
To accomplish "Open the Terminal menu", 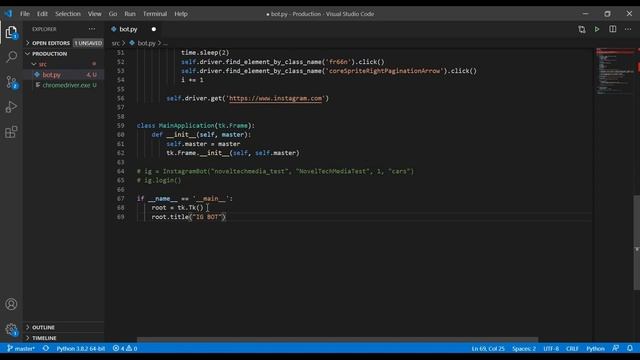I will (x=155, y=13).
